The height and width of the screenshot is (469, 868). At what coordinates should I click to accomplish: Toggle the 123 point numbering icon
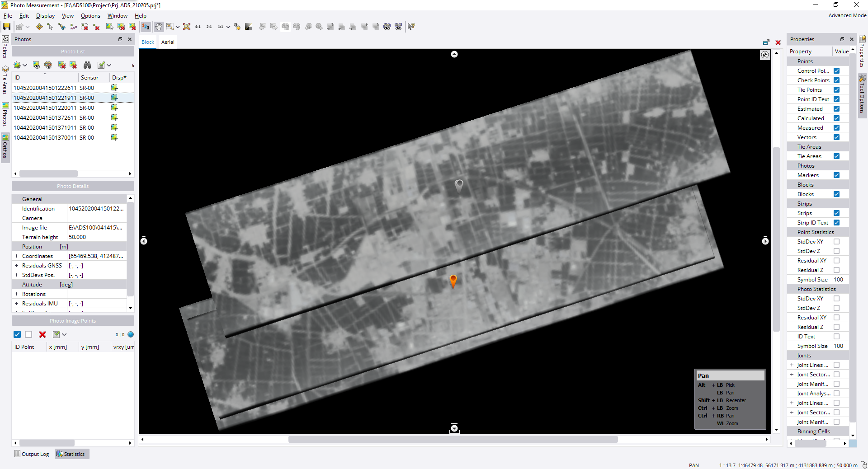pos(146,27)
